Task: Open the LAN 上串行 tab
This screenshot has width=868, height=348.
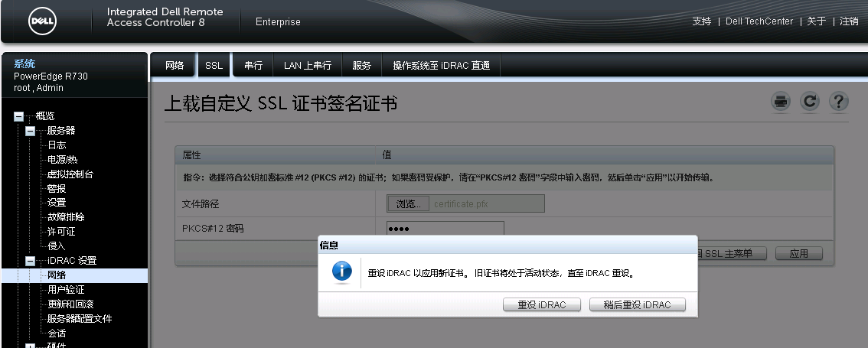Action: [x=307, y=65]
